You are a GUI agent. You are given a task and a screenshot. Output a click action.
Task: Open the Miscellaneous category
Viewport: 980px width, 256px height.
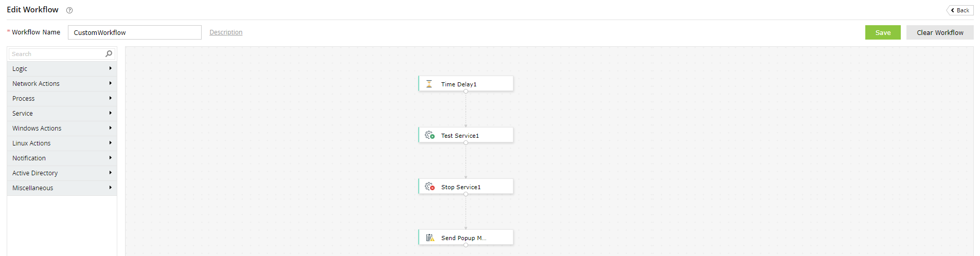(x=33, y=188)
